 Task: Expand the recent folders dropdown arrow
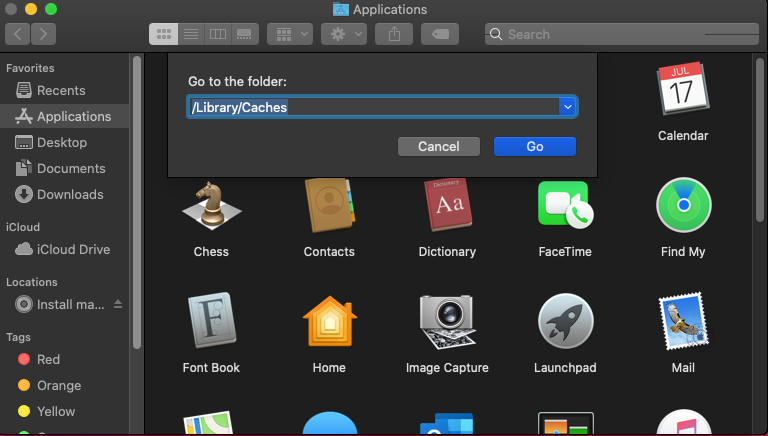tap(568, 107)
